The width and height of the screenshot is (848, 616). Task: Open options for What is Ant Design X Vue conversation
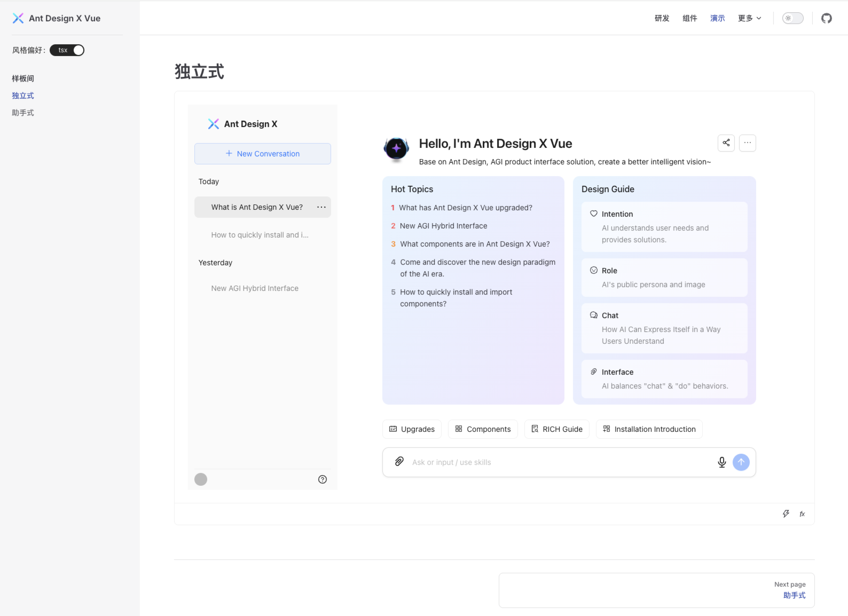point(321,207)
